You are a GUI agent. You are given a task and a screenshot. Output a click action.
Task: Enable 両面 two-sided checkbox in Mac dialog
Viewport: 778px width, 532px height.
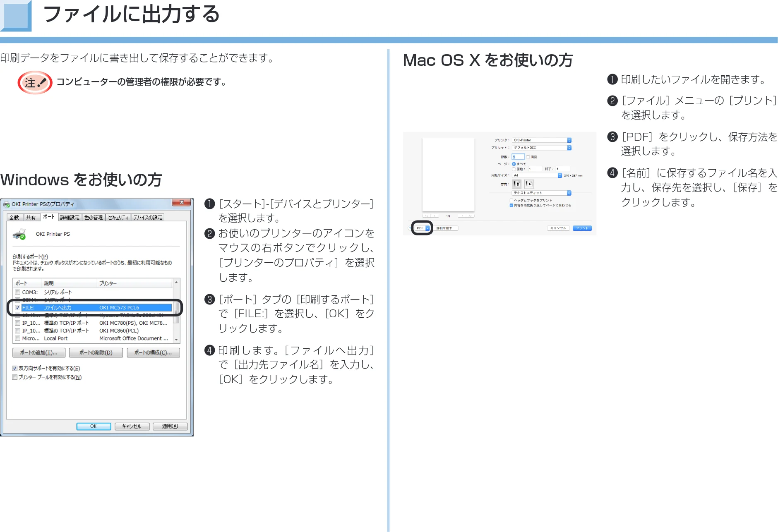pyautogui.click(x=528, y=157)
